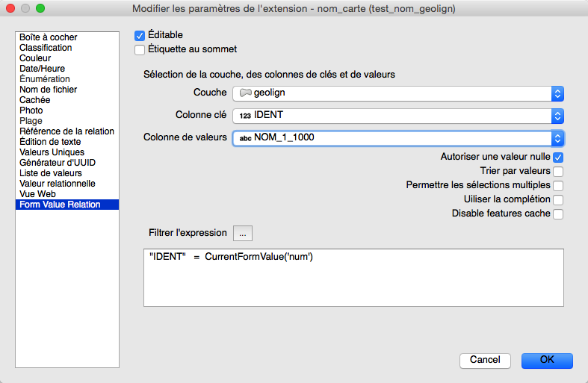Click the OK button
The height and width of the screenshot is (383, 588).
click(547, 360)
